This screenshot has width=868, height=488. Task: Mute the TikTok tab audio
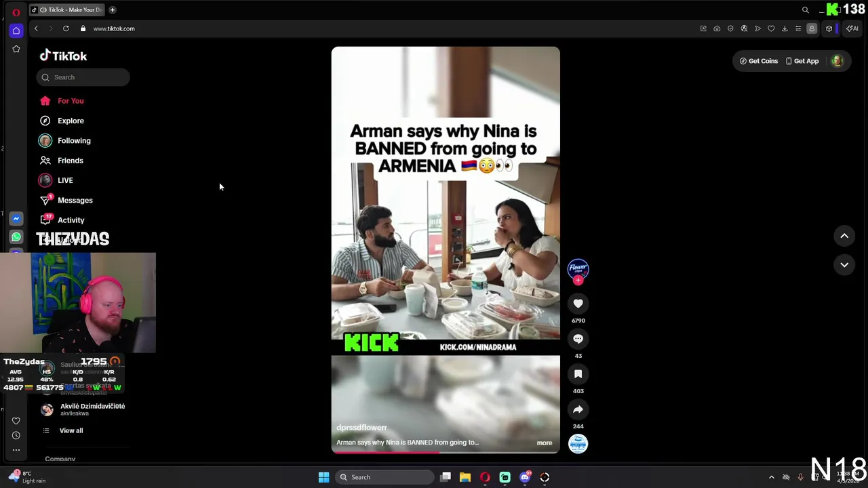(43, 9)
